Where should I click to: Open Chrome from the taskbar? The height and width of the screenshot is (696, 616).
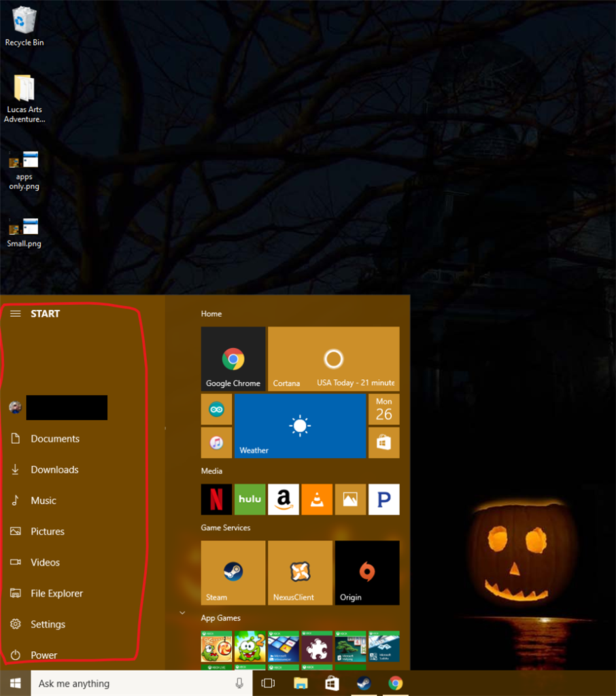click(x=395, y=683)
